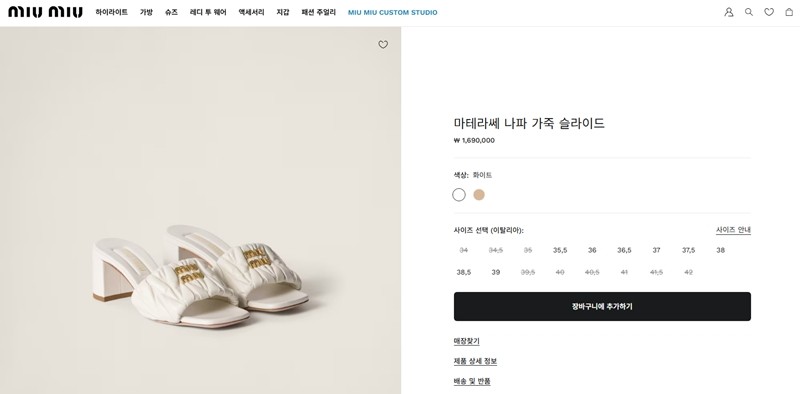
Task: Open wishlist heart icon in header
Action: 769,12
